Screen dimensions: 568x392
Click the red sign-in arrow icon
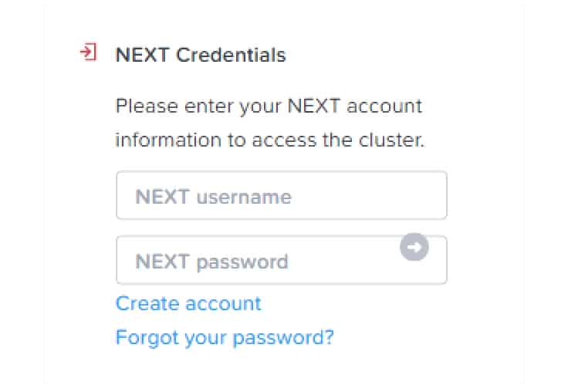[89, 52]
